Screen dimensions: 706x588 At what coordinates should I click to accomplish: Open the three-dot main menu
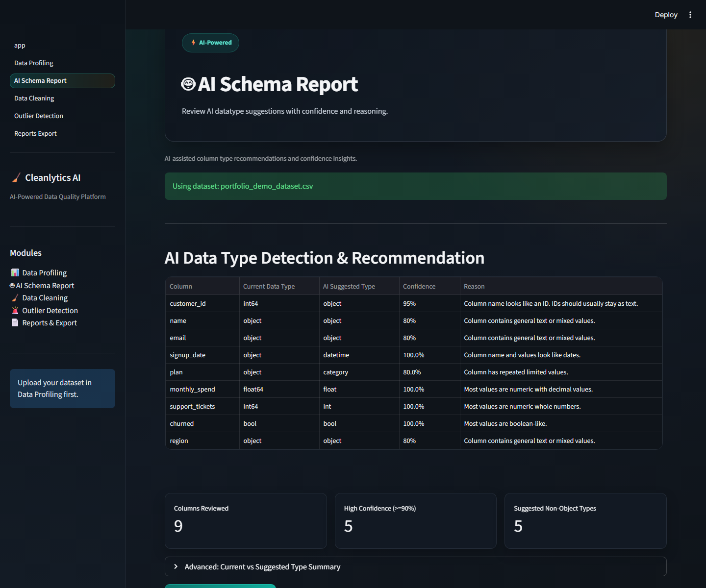pos(690,15)
